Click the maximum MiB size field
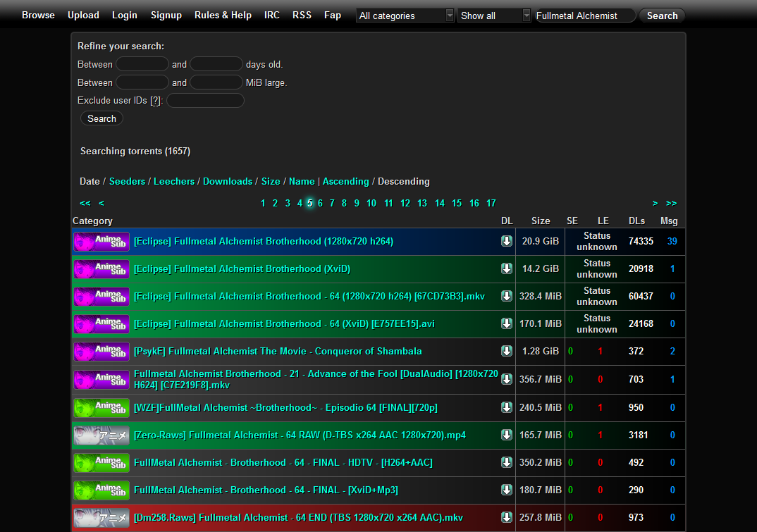Screen dimensions: 757x532 point(216,82)
